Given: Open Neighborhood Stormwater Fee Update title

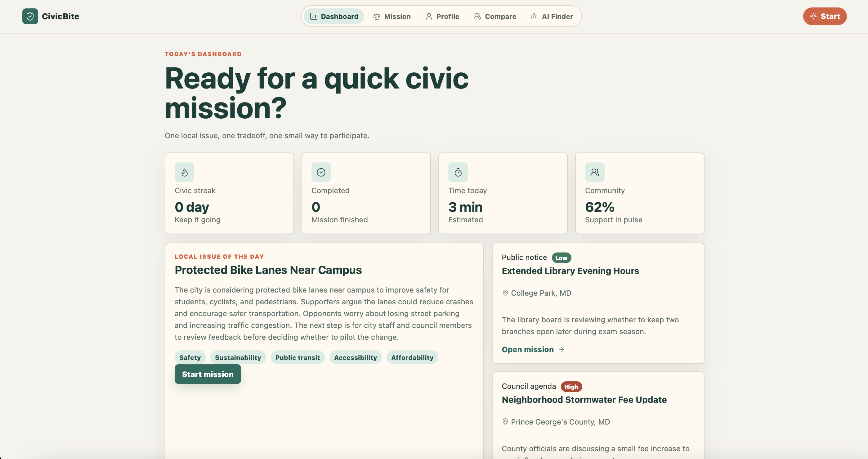Looking at the screenshot, I should point(584,400).
